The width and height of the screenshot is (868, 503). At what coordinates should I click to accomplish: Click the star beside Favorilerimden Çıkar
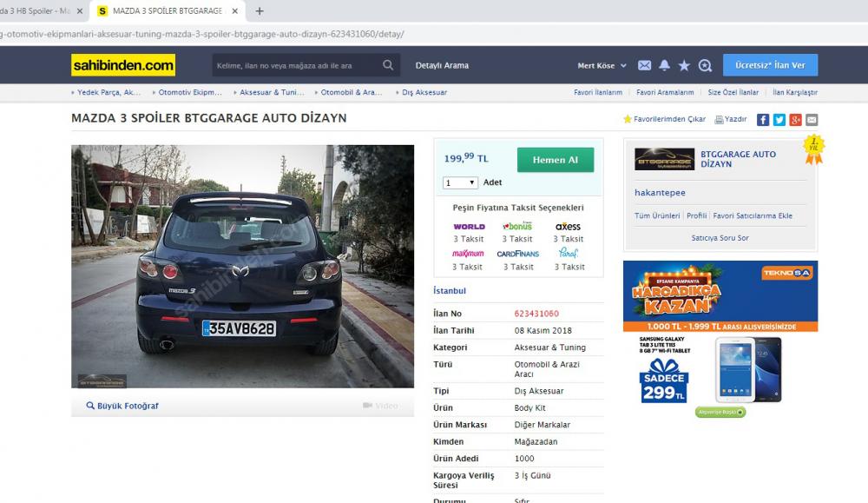coord(628,118)
